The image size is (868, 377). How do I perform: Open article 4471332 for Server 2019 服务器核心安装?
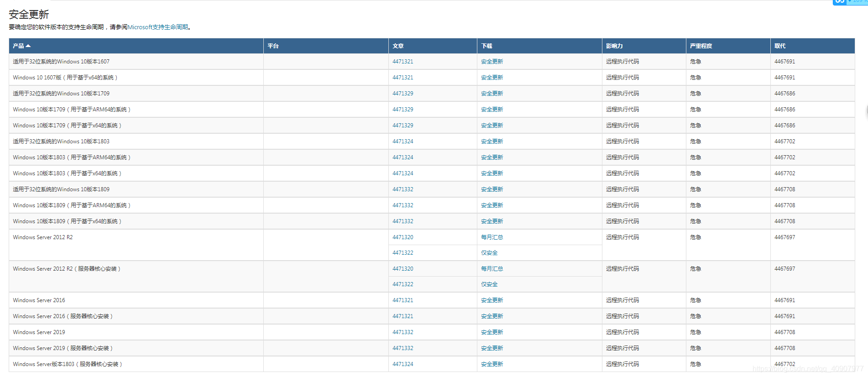(403, 348)
